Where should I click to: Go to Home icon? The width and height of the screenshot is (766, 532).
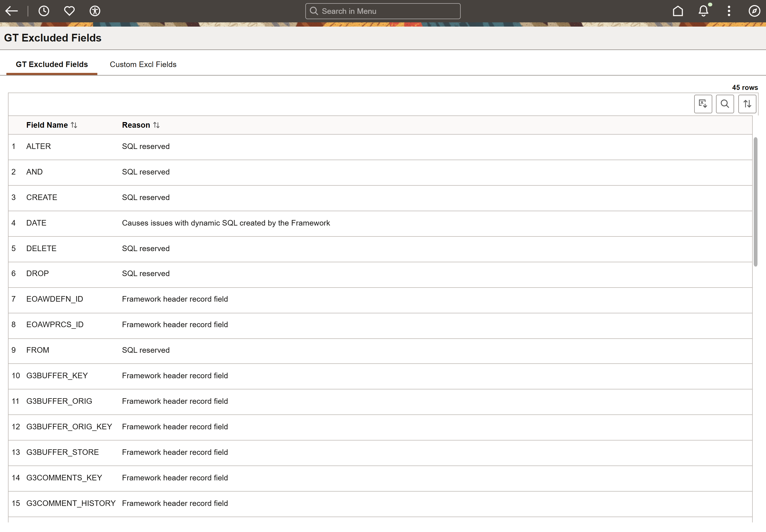678,11
